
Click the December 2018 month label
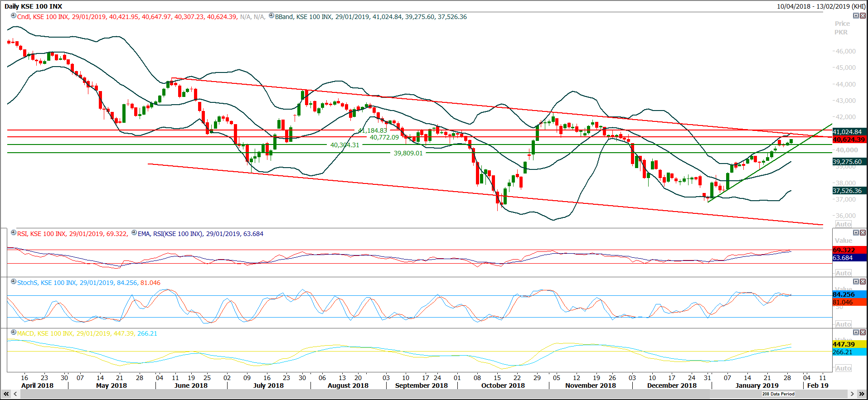click(x=672, y=386)
